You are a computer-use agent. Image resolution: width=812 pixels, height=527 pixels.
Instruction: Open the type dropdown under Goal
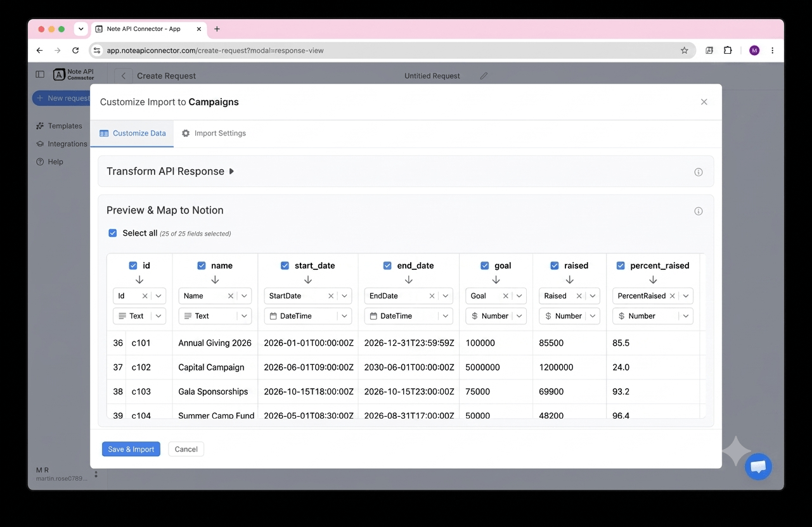tap(496, 316)
